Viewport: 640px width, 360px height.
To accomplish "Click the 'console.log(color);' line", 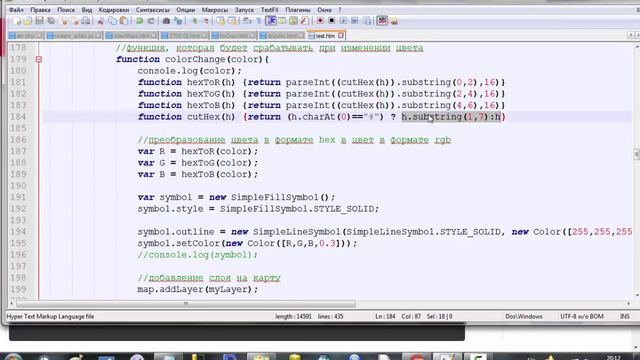I will tap(189, 71).
